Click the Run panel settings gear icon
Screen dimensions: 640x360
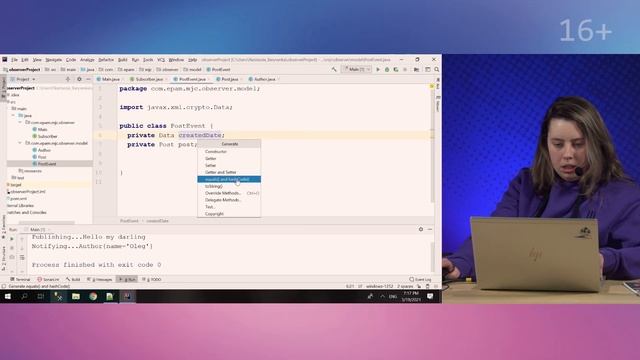pyautogui.click(x=421, y=229)
